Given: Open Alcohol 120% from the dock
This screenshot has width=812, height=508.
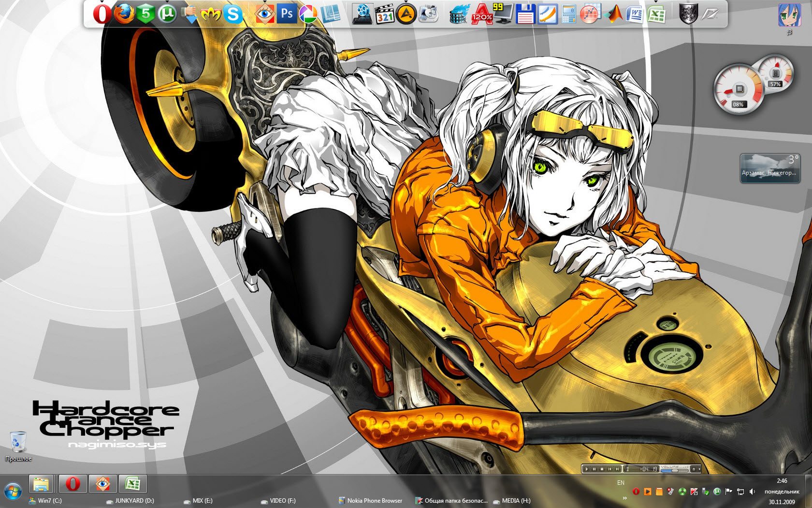Looking at the screenshot, I should coord(482,14).
